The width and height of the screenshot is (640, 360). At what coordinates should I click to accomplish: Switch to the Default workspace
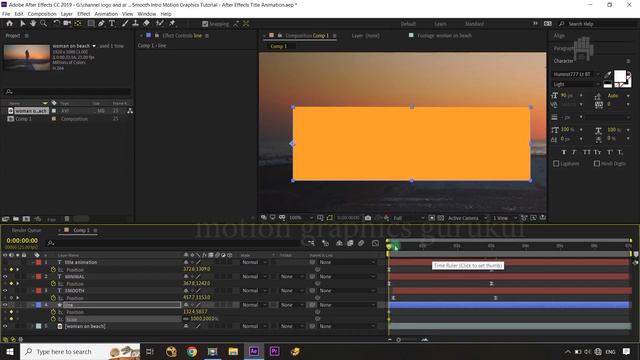pos(408,24)
